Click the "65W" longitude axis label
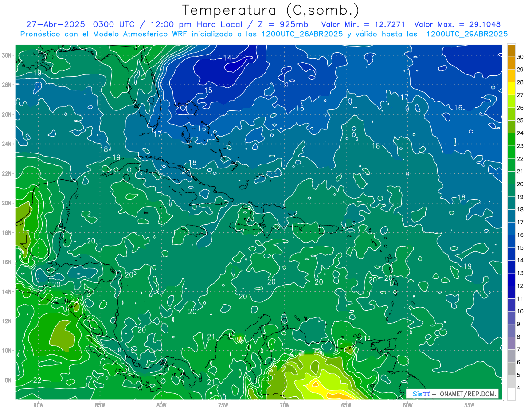This screenshot has width=532, height=411. [x=346, y=406]
